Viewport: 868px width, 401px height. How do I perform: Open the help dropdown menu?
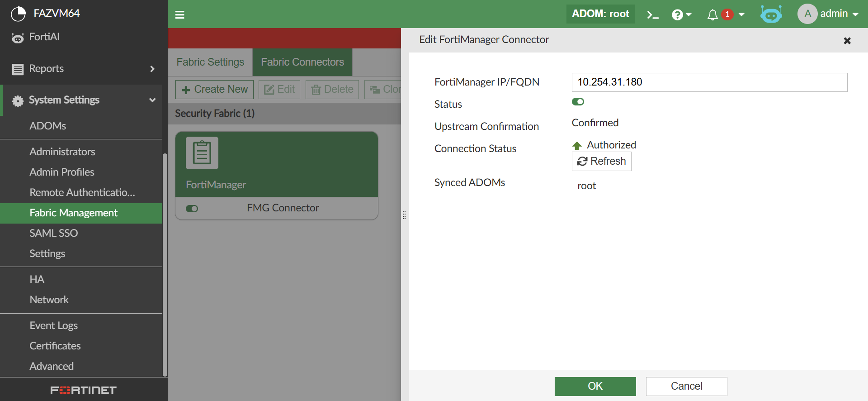tap(681, 15)
